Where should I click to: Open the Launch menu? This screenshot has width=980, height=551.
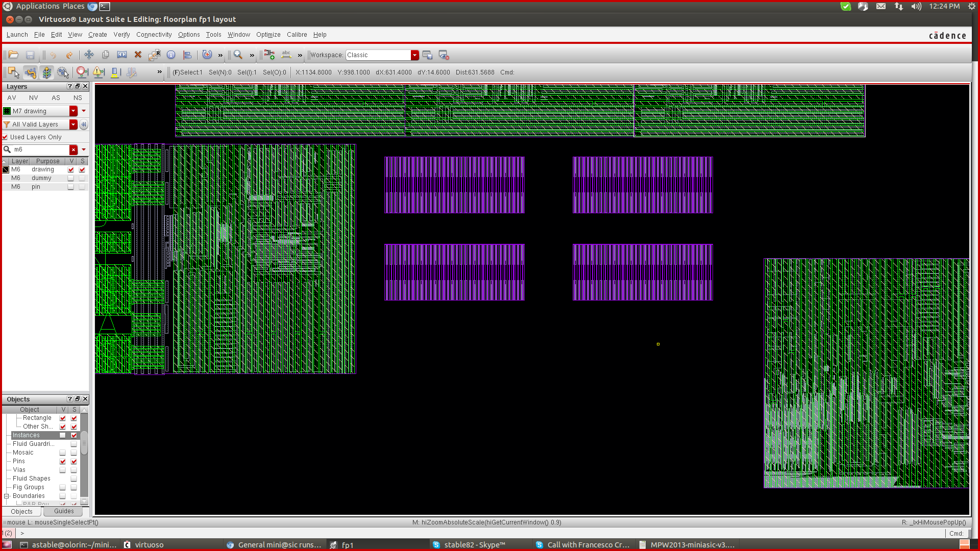(17, 35)
